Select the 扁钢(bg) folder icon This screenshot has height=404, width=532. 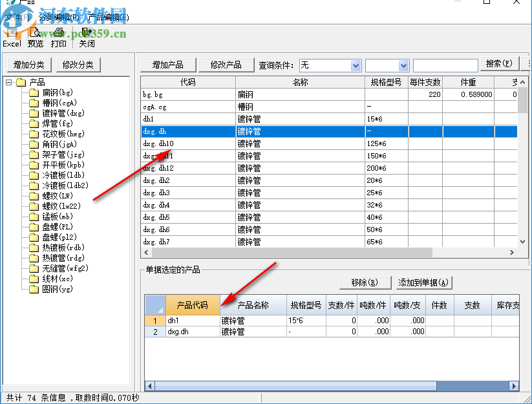point(34,92)
